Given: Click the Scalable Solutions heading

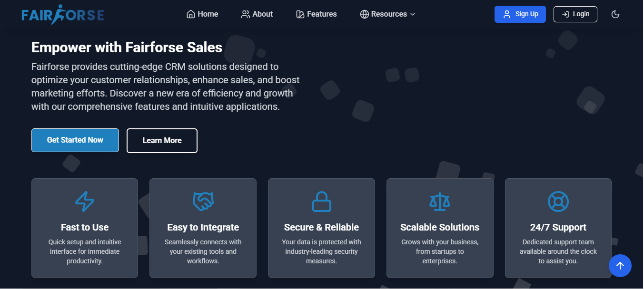Looking at the screenshot, I should coord(440,227).
